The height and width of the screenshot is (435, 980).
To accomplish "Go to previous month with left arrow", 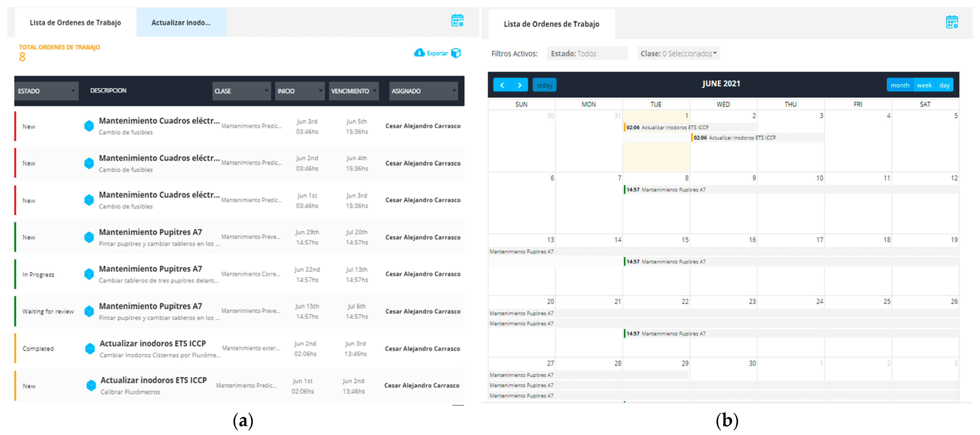I will [x=502, y=85].
